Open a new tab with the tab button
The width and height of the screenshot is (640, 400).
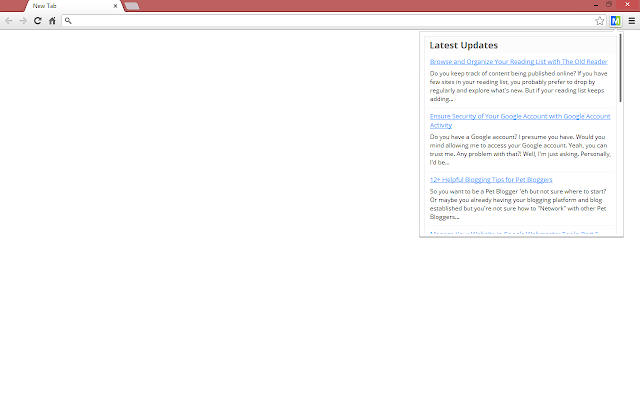click(132, 6)
